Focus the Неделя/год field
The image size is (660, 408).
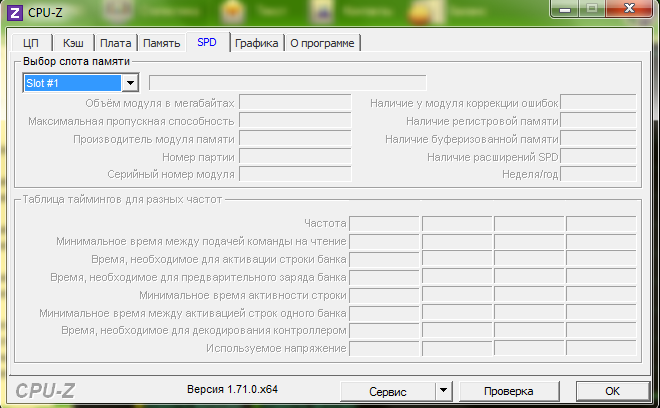point(598,175)
